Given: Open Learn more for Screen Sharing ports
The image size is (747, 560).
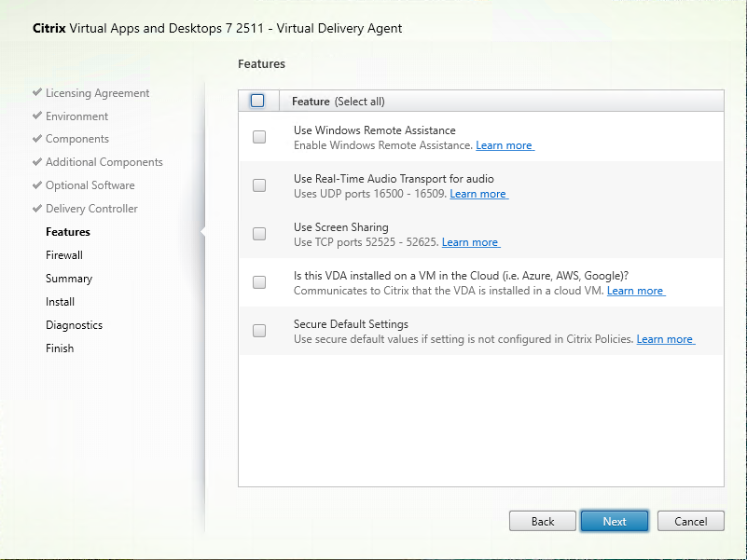Looking at the screenshot, I should click(x=470, y=242).
